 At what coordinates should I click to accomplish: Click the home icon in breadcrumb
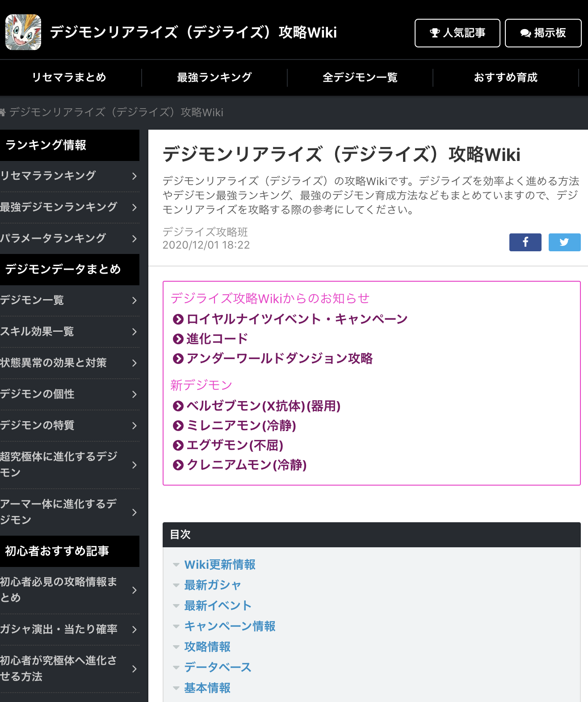pyautogui.click(x=3, y=112)
